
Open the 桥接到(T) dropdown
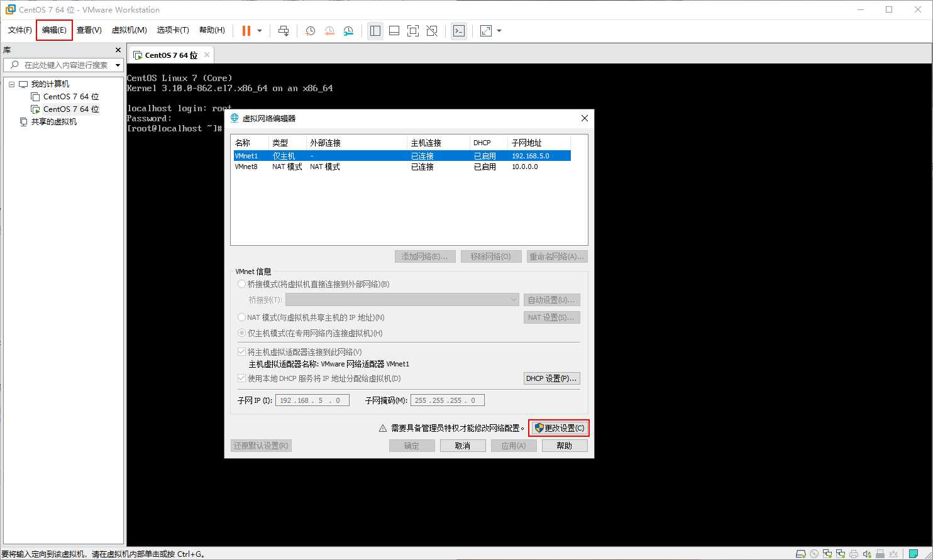pyautogui.click(x=402, y=300)
